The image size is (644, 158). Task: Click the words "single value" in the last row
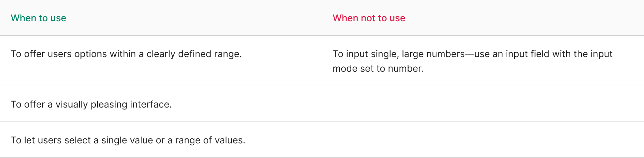click(x=127, y=140)
